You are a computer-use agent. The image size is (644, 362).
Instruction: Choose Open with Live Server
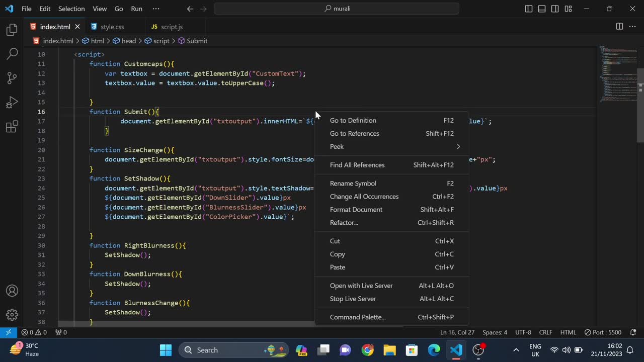(391, 286)
